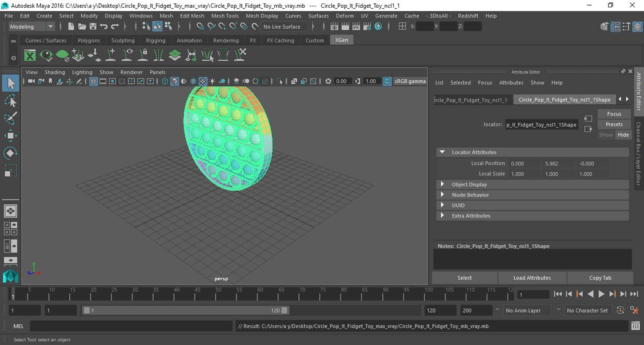Open the Modeling menu set dropdown
644x345 pixels.
point(31,27)
